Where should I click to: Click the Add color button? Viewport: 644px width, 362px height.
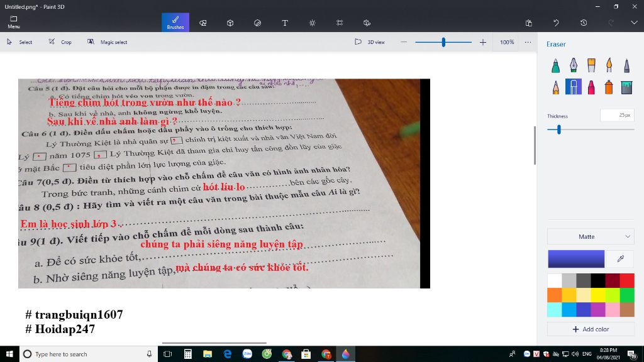click(x=591, y=329)
